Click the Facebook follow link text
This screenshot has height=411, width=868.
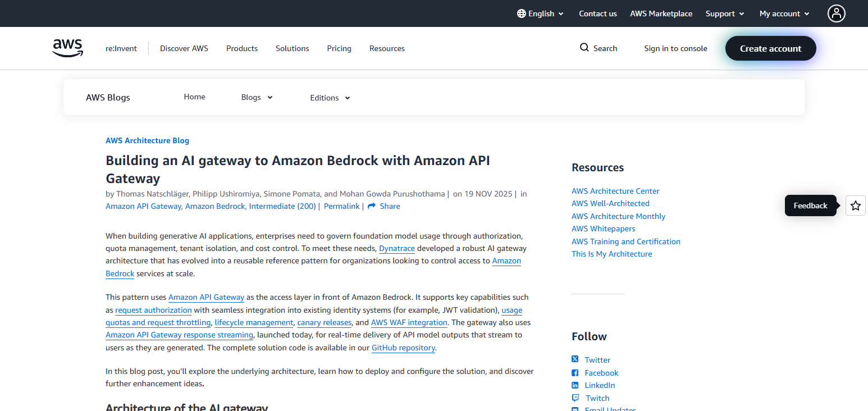click(601, 373)
